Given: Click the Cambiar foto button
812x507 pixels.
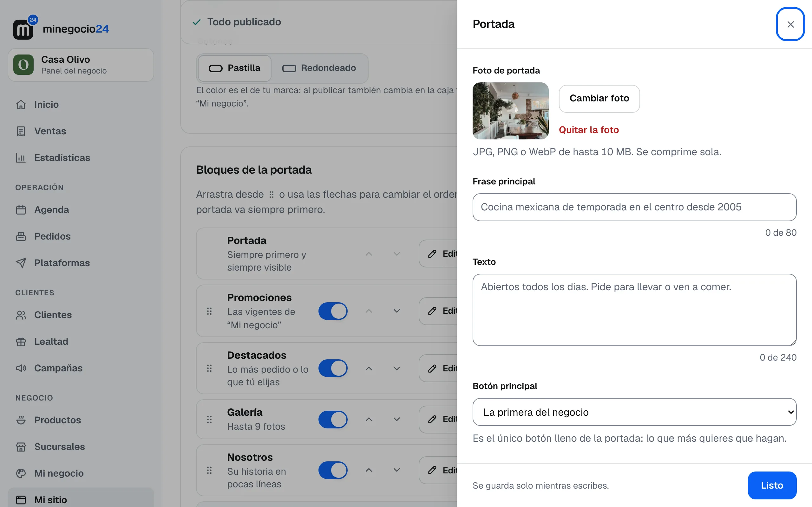Looking at the screenshot, I should point(599,99).
